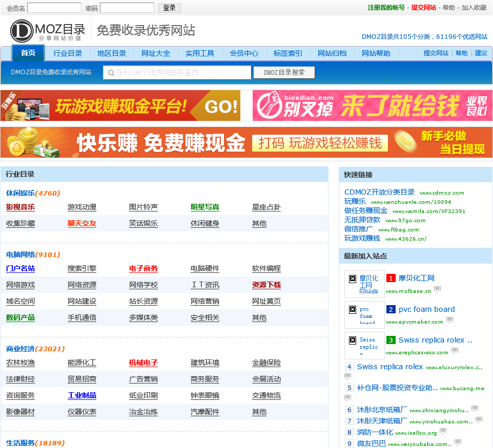
Task: Open 实用工具 navigation tab
Action: [x=200, y=53]
